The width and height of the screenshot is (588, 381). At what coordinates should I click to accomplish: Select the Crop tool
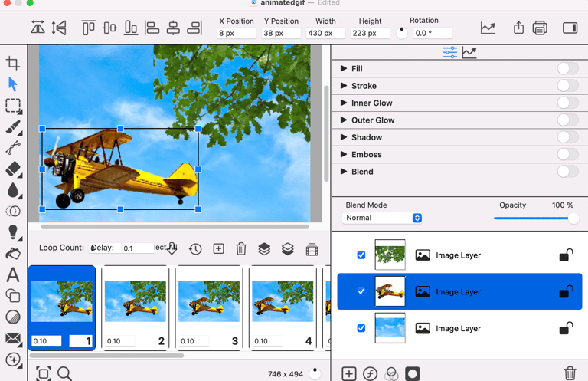[13, 63]
